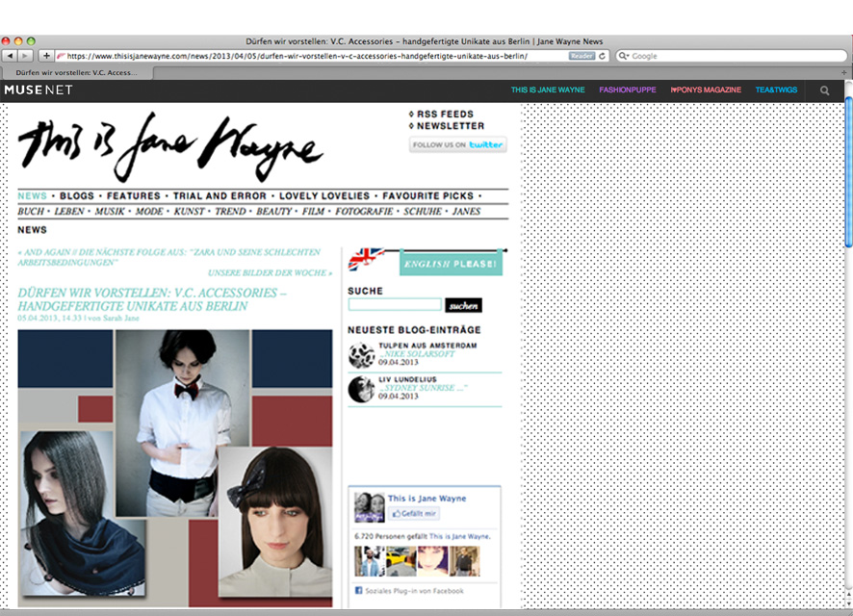The image size is (853, 616).
Task: Open BUCH category
Action: (x=31, y=212)
